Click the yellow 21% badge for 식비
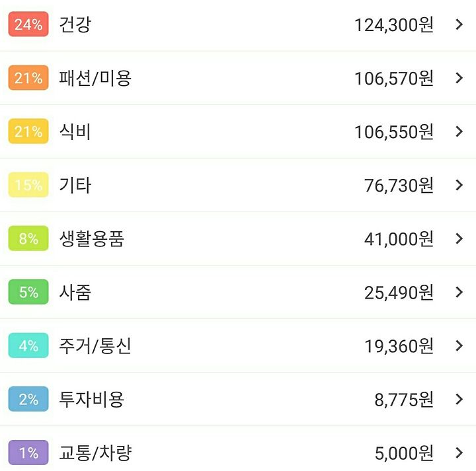The width and height of the screenshot is (476, 471). coord(28,131)
